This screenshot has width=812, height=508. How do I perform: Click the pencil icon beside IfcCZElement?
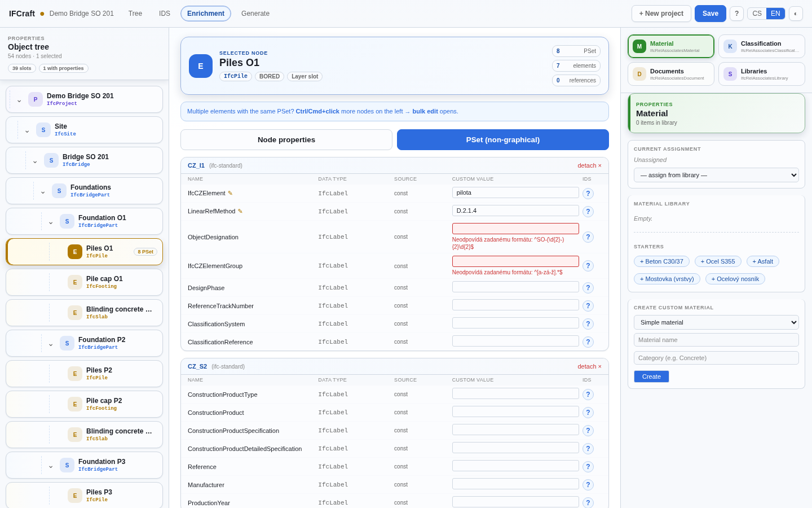coord(230,193)
